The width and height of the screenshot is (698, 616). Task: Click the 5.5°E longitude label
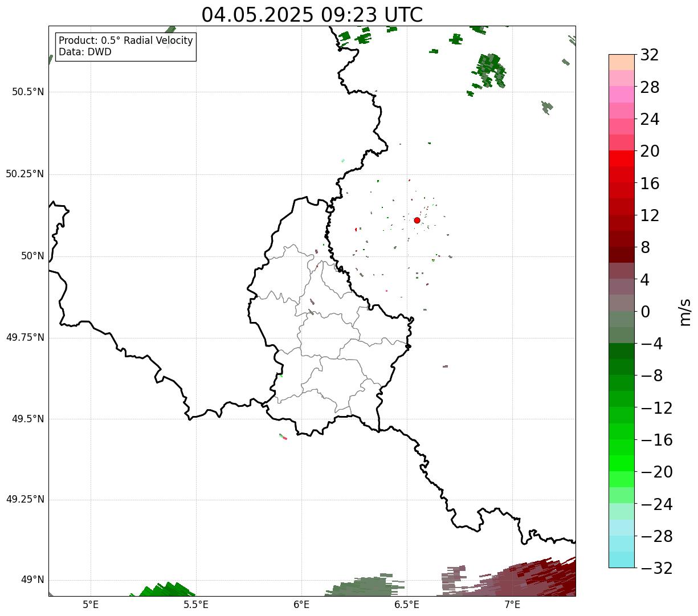196,604
